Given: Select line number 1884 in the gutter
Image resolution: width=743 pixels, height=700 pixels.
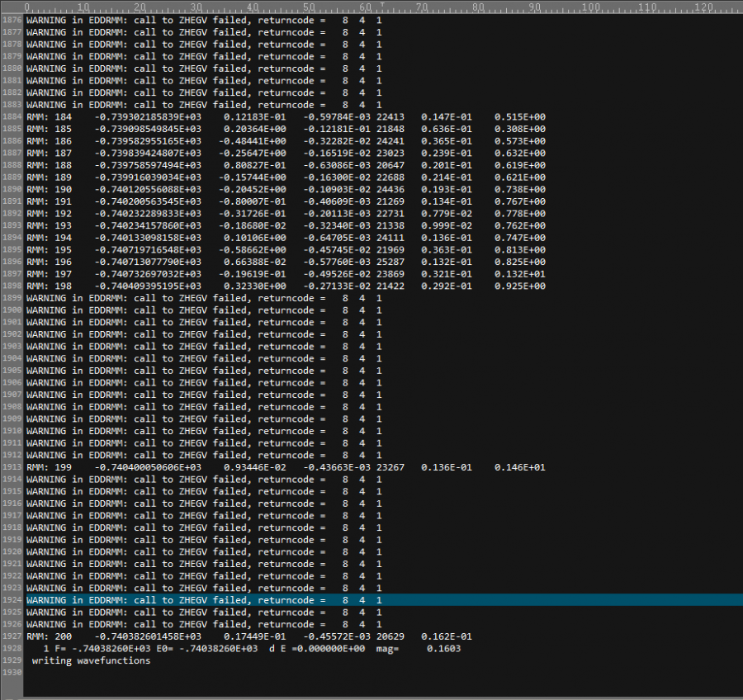Looking at the screenshot, I should [x=12, y=116].
